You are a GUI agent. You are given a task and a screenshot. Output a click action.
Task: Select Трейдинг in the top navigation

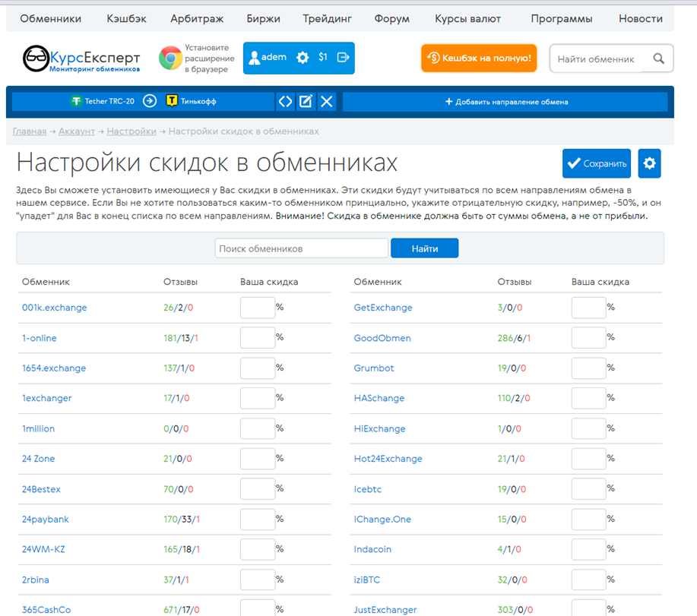coord(327,19)
